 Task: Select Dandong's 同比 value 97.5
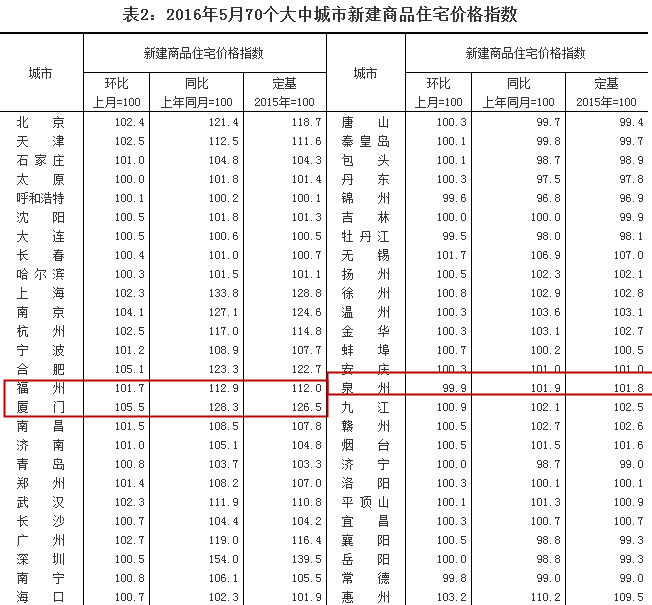point(548,180)
